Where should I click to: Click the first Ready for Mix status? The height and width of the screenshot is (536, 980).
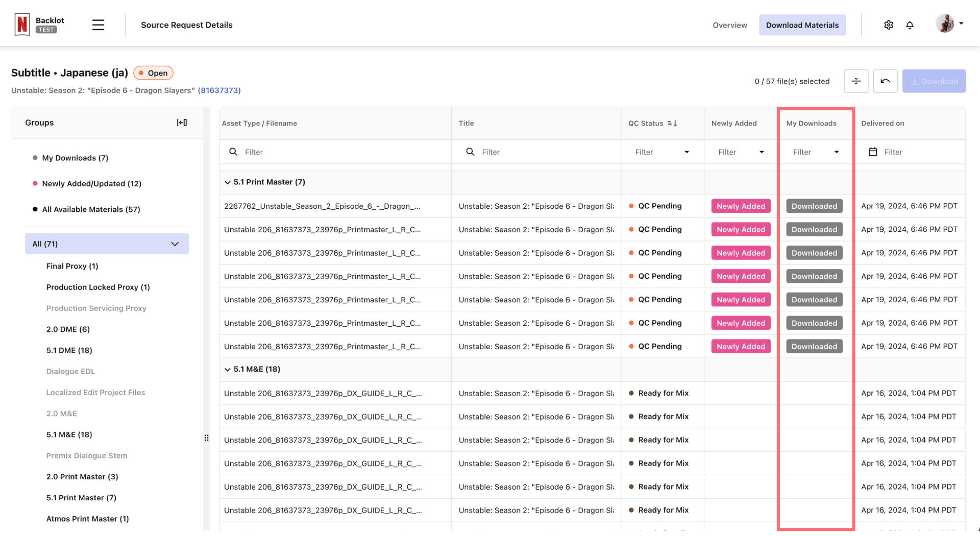pyautogui.click(x=658, y=393)
